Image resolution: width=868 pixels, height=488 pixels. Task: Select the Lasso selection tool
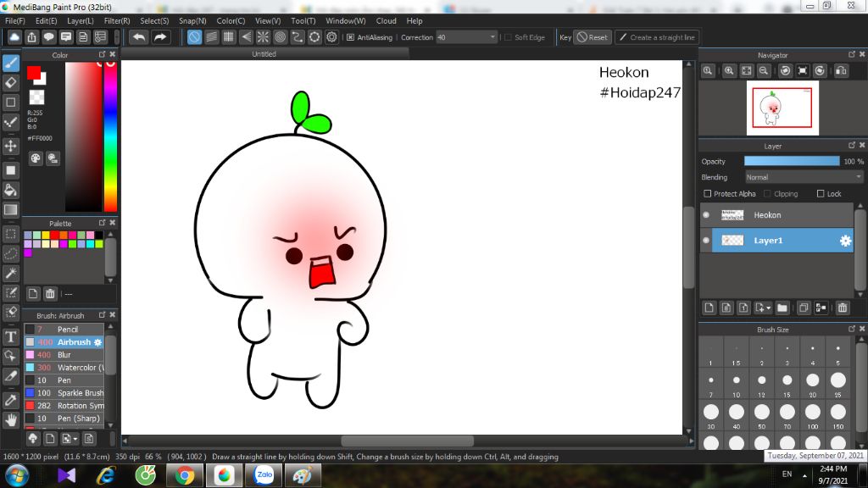pyautogui.click(x=10, y=253)
